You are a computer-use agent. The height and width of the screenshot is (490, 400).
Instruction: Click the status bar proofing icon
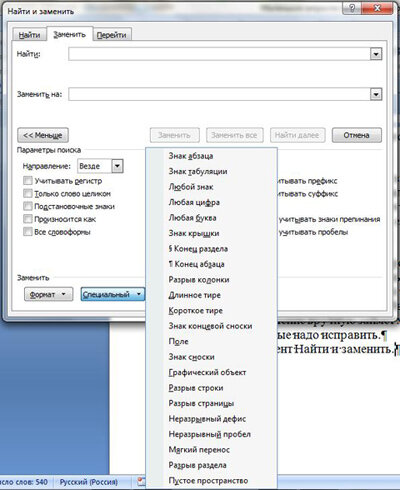pos(141,482)
